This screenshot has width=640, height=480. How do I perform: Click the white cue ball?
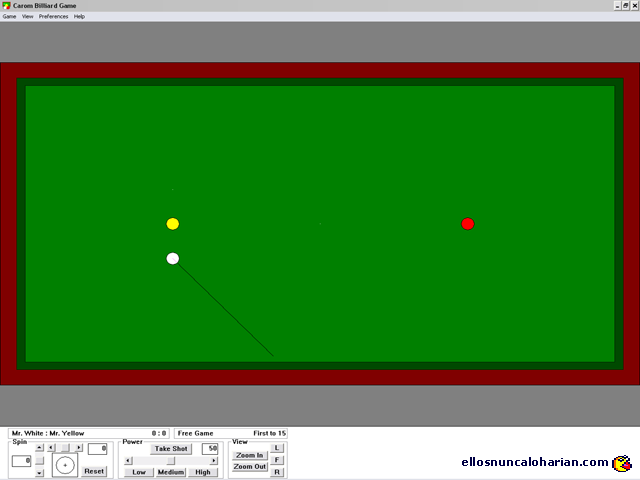click(173, 259)
